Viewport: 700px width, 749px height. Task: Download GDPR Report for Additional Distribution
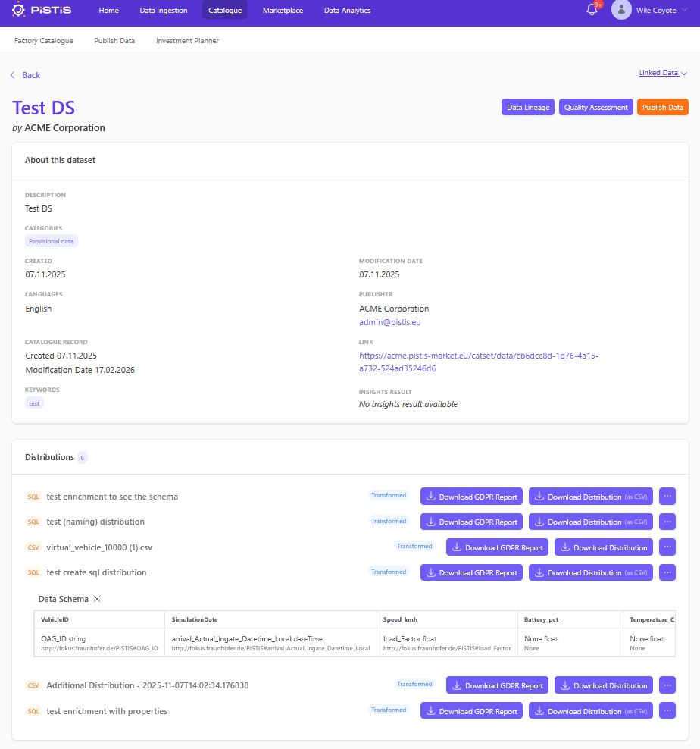pyautogui.click(x=497, y=685)
